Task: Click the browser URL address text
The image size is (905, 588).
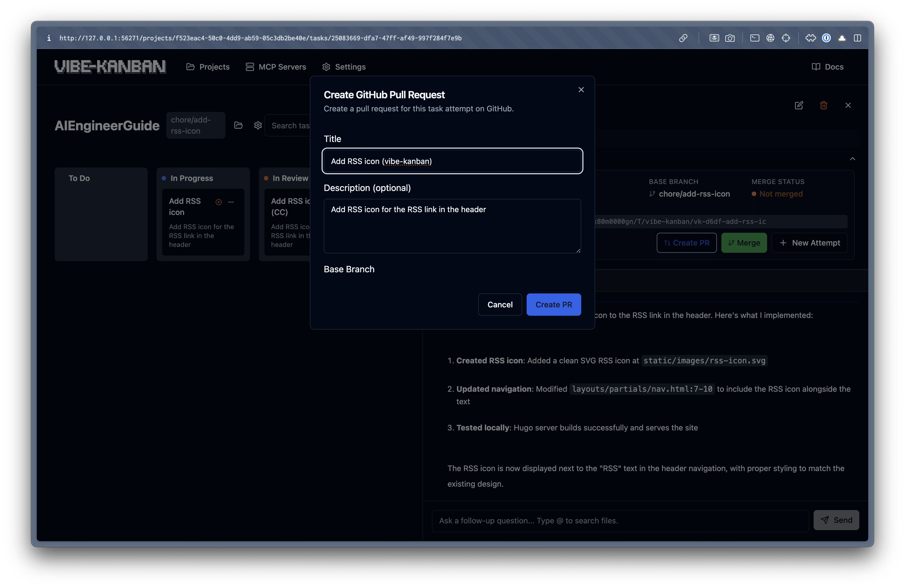Action: [x=261, y=38]
